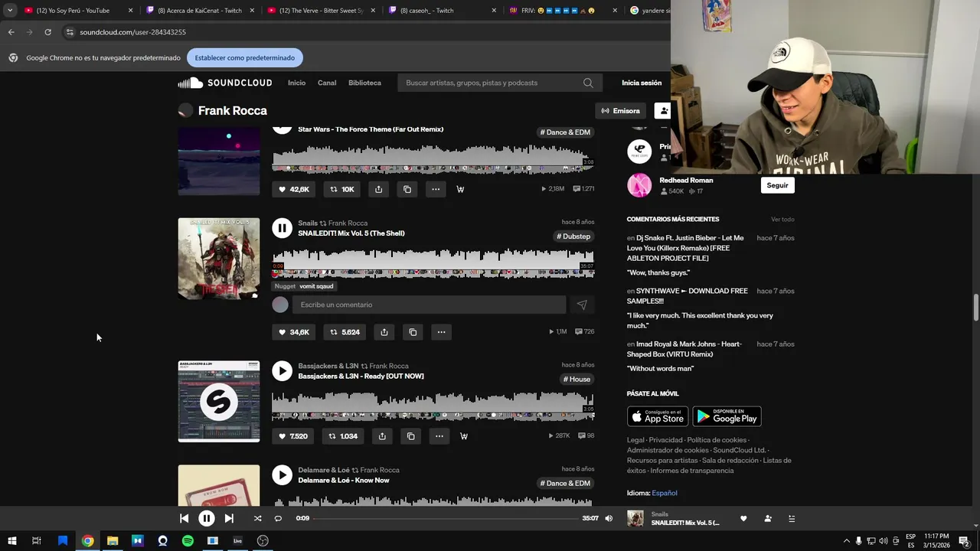Share the Bassjackers & L3N Ready track
This screenshot has width=980, height=551.
[x=382, y=436]
